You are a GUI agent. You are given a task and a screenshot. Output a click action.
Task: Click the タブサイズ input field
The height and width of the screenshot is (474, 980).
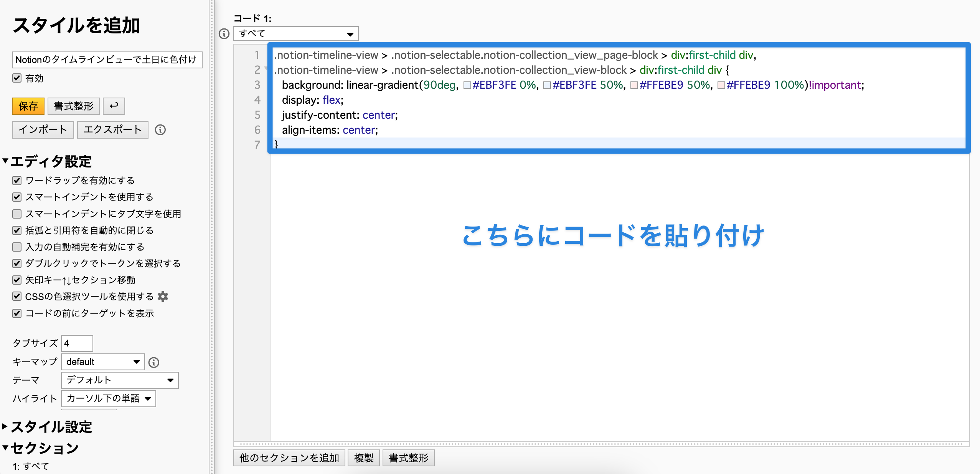point(77,343)
